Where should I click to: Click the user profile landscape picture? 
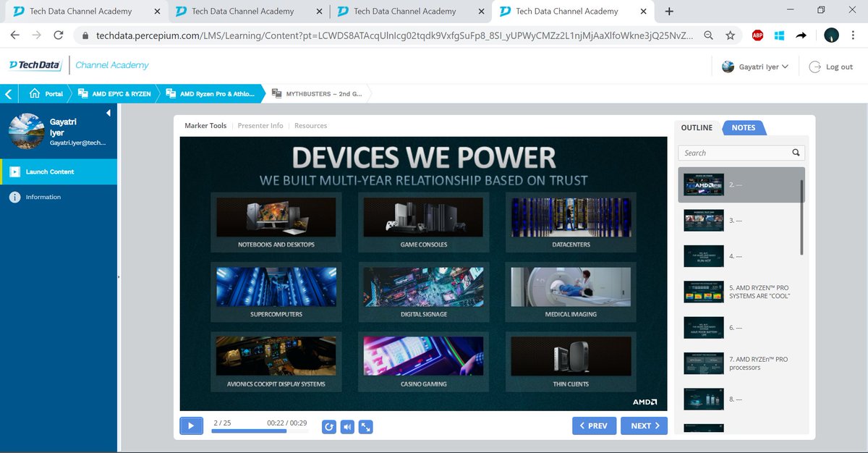27,131
